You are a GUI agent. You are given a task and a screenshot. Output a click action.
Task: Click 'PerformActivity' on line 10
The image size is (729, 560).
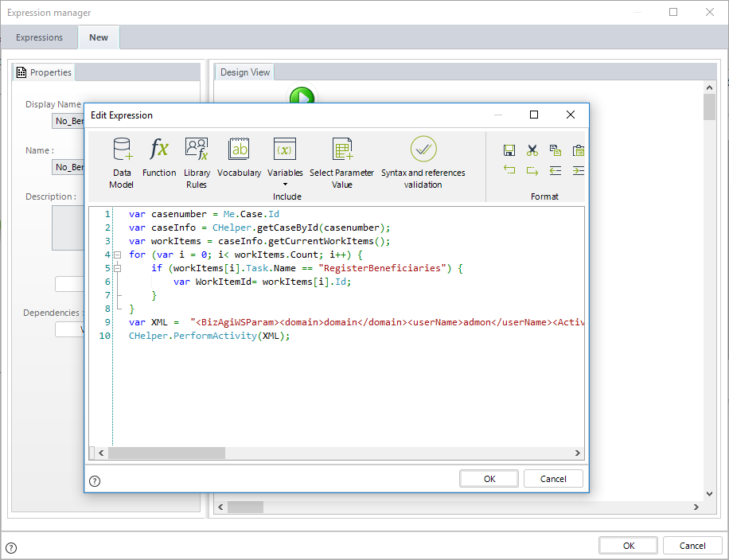click(215, 336)
